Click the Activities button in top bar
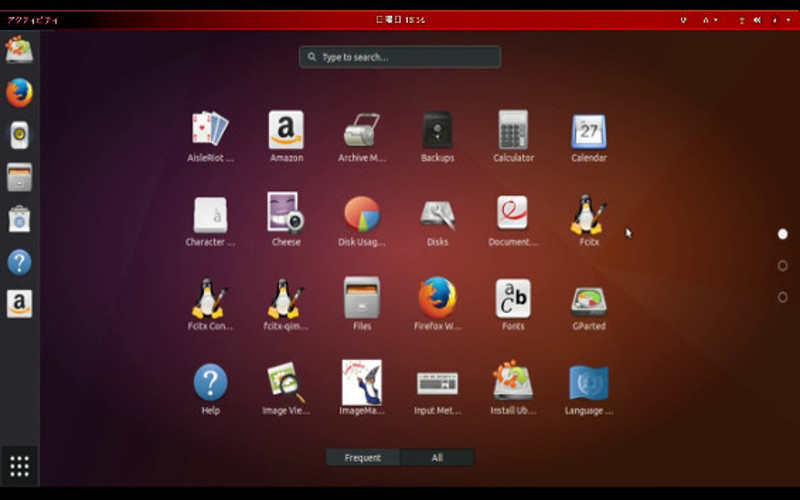Image resolution: width=800 pixels, height=500 pixels. pyautogui.click(x=32, y=20)
